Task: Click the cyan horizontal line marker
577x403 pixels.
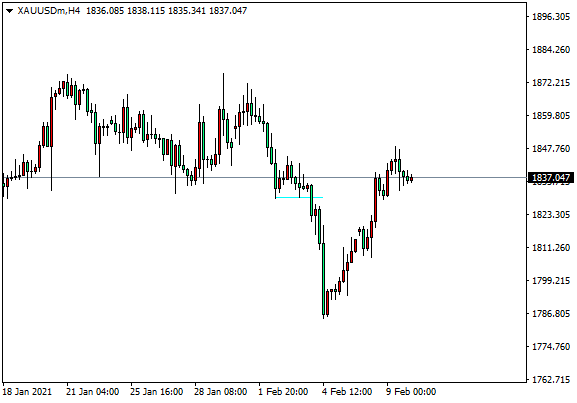Action: tap(299, 198)
